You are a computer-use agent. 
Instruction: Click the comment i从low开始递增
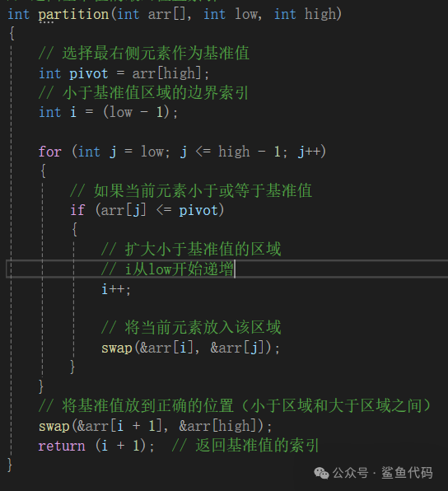(167, 269)
